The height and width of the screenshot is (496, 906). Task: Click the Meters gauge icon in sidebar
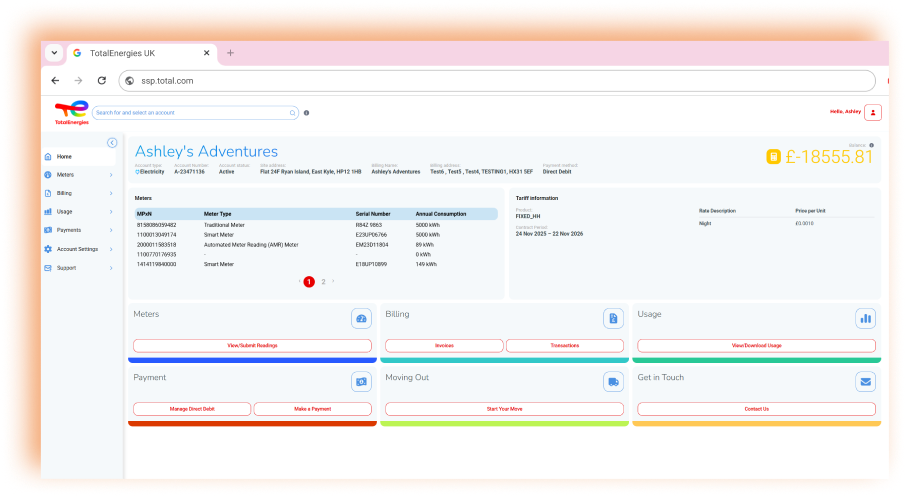pos(48,175)
